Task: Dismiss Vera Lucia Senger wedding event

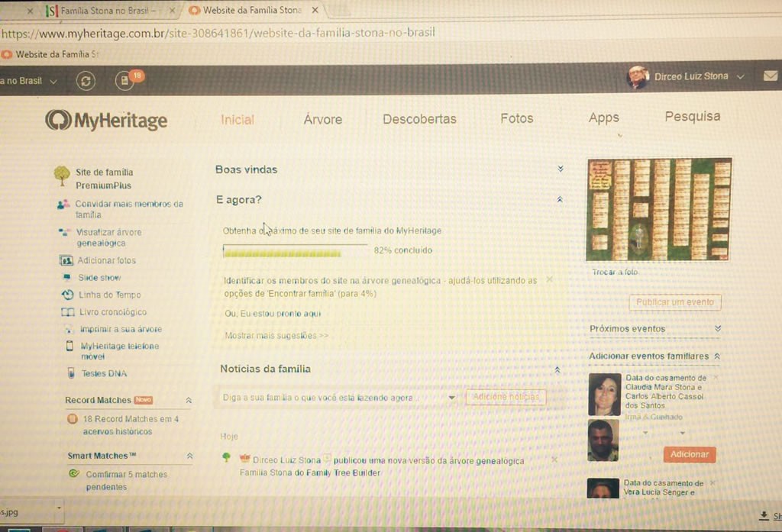Action: point(713,482)
